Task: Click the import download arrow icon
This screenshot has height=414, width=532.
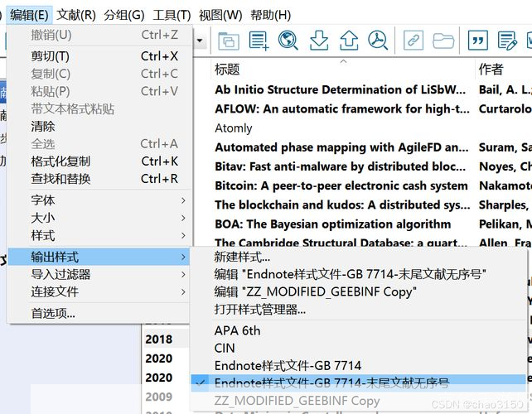Action: tap(319, 41)
